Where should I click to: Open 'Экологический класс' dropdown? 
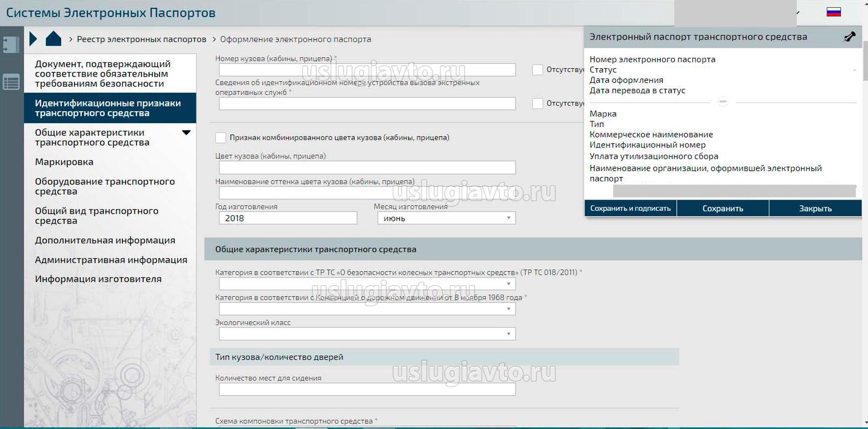(x=367, y=334)
